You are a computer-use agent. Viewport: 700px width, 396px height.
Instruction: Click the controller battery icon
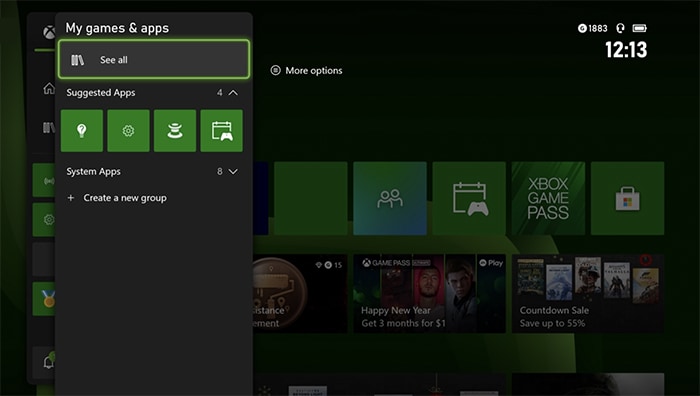click(640, 29)
